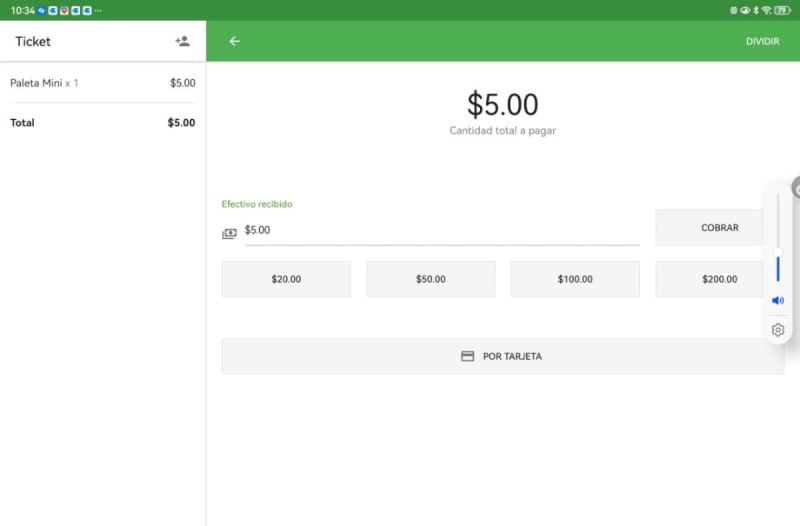Select the $20.00 quick cash amount
Screen dimensions: 800x526
(286, 279)
